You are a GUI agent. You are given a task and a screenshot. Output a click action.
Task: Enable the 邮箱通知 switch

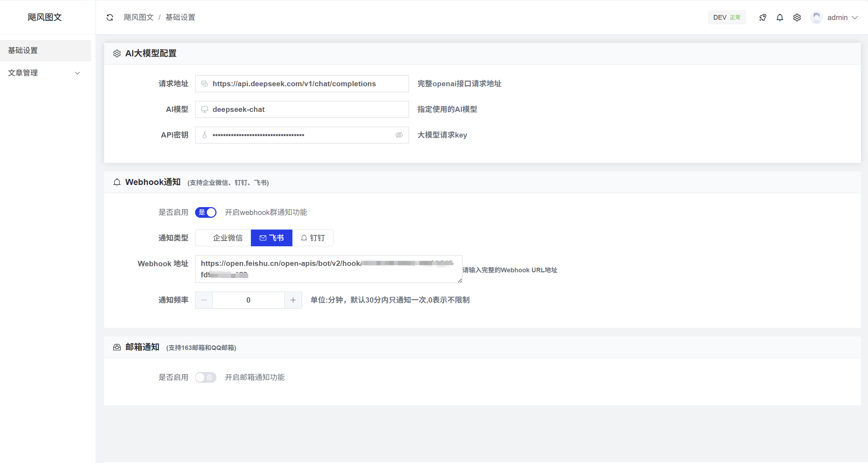[206, 377]
